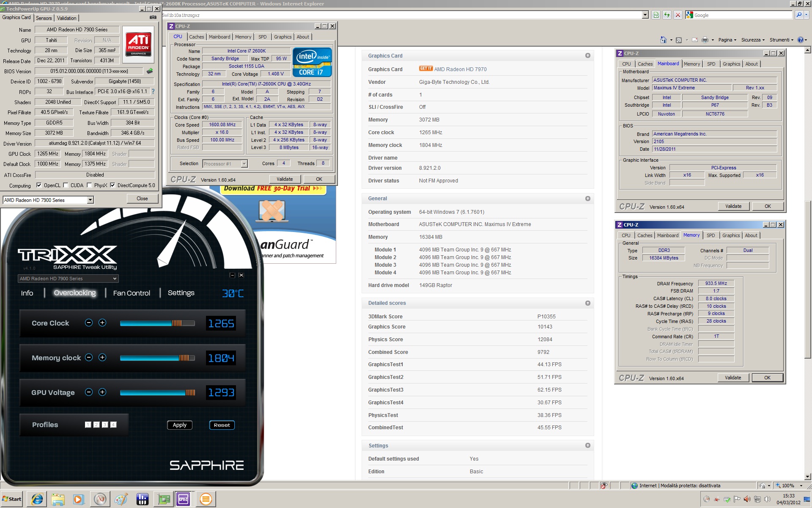Open the Bus Interface question mark help
812x508 pixels.
[153, 91]
